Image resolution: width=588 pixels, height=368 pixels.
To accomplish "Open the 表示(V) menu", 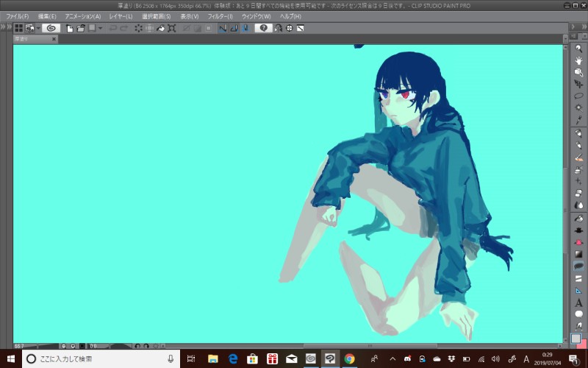I will click(190, 16).
